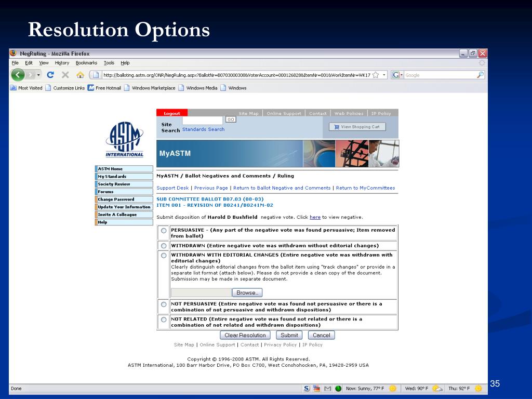The height and width of the screenshot is (399, 532).
Task: Click Wednesday forecast weather icon
Action: 437,389
